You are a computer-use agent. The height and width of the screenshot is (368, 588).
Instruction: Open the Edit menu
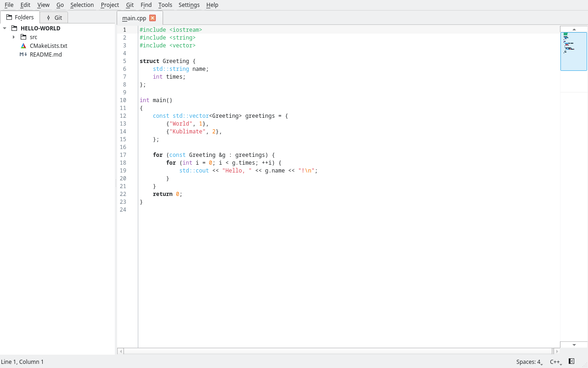pyautogui.click(x=25, y=5)
